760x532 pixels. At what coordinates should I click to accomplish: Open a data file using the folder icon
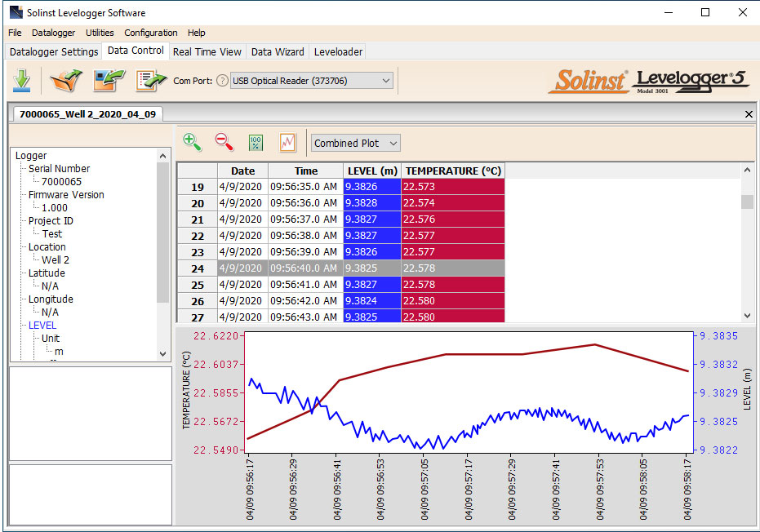66,80
